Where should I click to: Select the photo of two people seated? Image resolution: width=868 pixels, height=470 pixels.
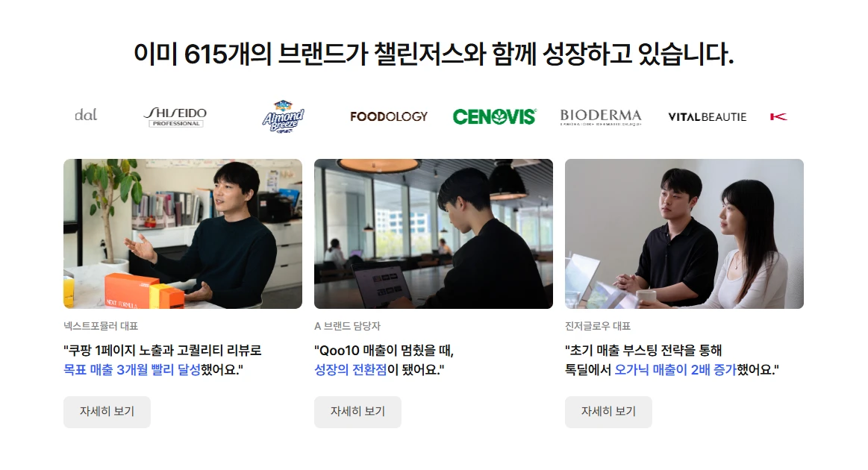[684, 234]
